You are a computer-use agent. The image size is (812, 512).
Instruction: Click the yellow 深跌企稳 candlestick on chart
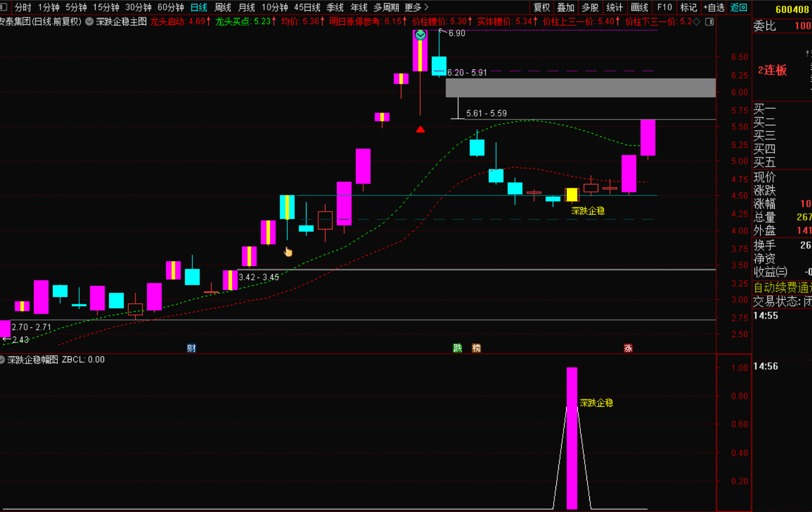[x=572, y=195]
